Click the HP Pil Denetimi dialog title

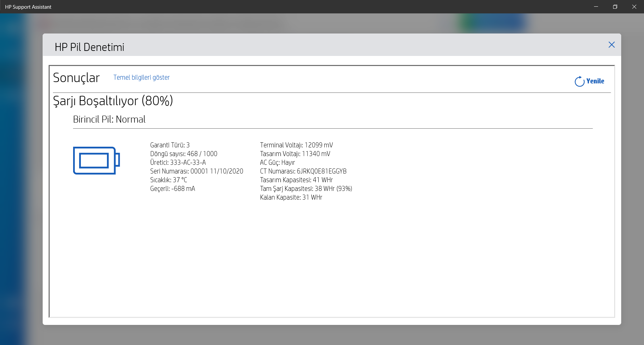90,47
